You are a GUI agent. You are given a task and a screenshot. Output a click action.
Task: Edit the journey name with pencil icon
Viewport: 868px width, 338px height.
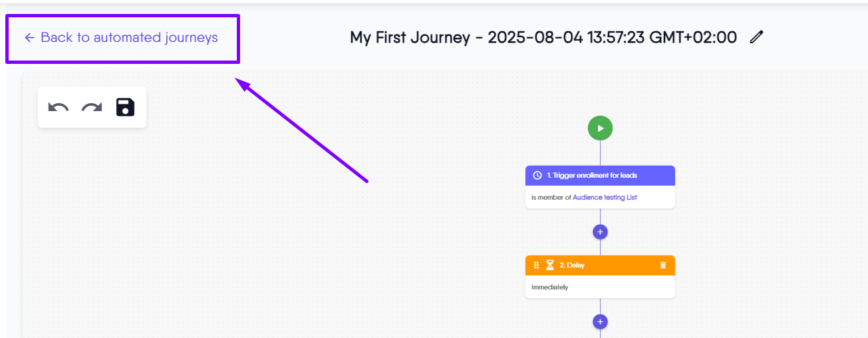756,38
